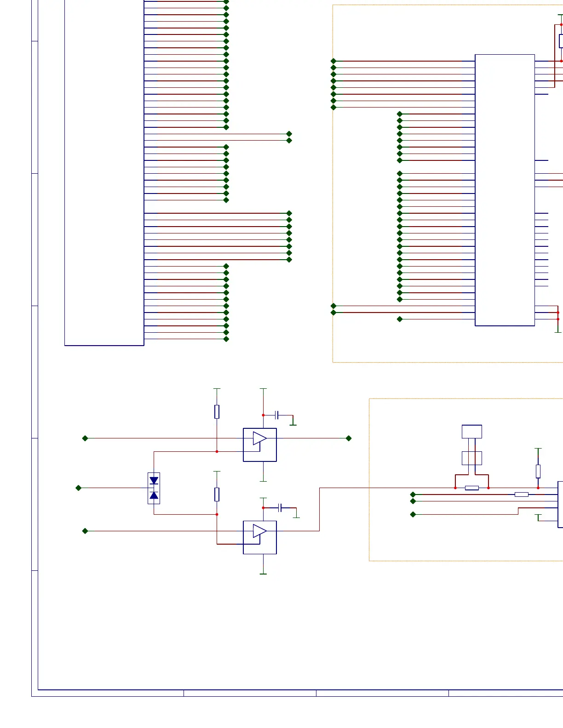Click the topmost small box component in the lower dashed frame
Screen dimensions: 563x728
pos(472,432)
